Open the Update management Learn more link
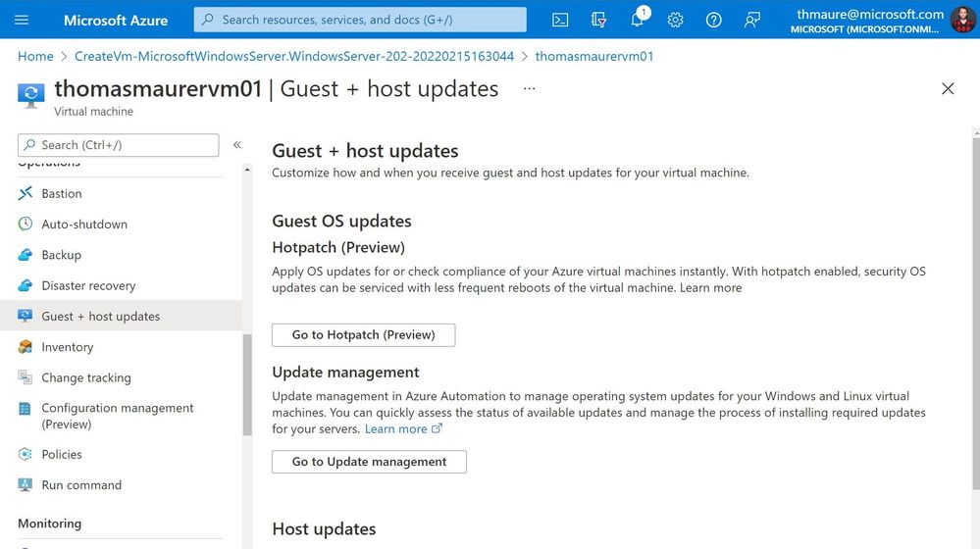The image size is (980, 549). point(403,429)
